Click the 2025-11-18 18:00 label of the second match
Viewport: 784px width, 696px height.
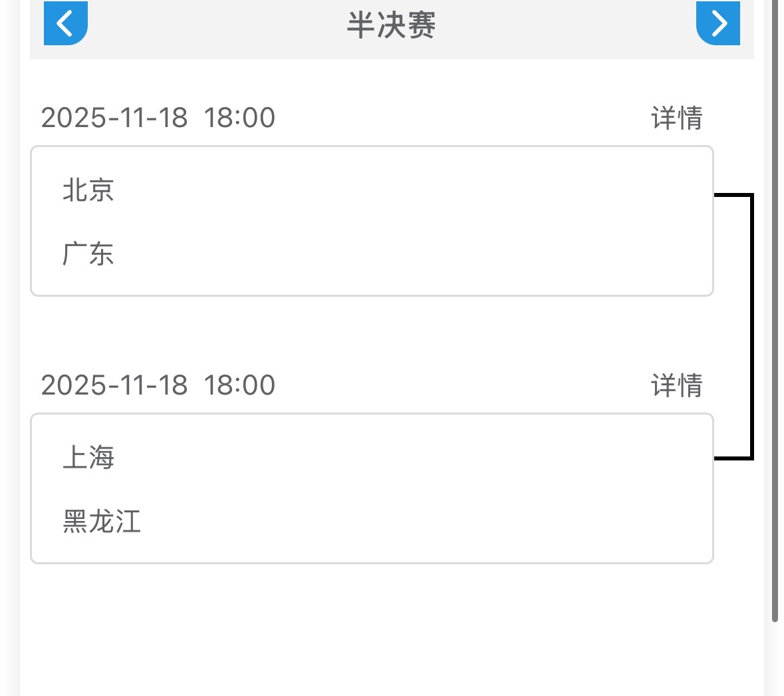click(x=158, y=385)
